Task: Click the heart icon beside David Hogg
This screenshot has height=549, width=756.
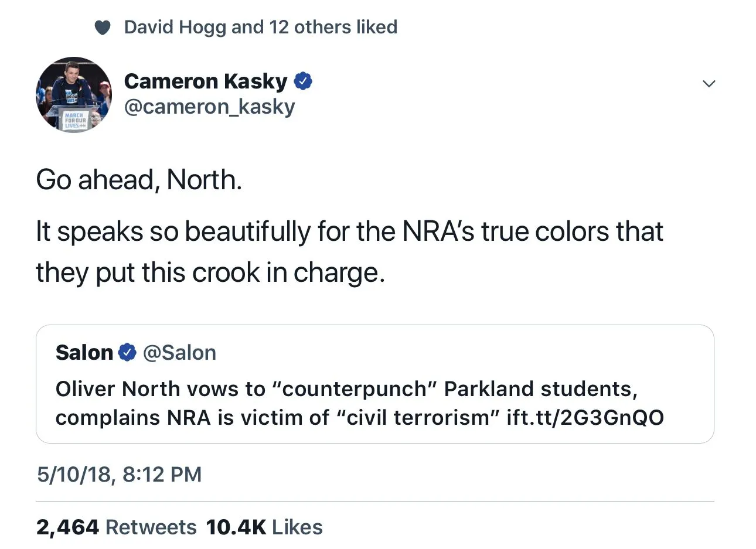Action: tap(103, 28)
